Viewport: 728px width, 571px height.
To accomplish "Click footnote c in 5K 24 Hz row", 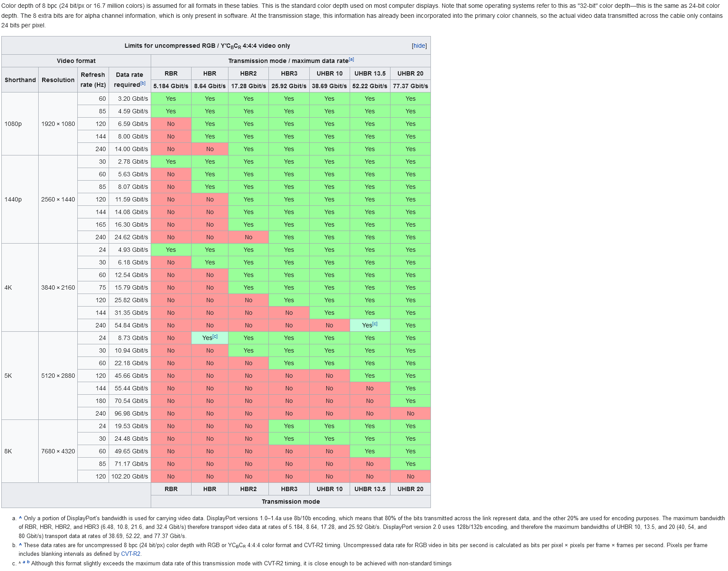I will [x=215, y=337].
